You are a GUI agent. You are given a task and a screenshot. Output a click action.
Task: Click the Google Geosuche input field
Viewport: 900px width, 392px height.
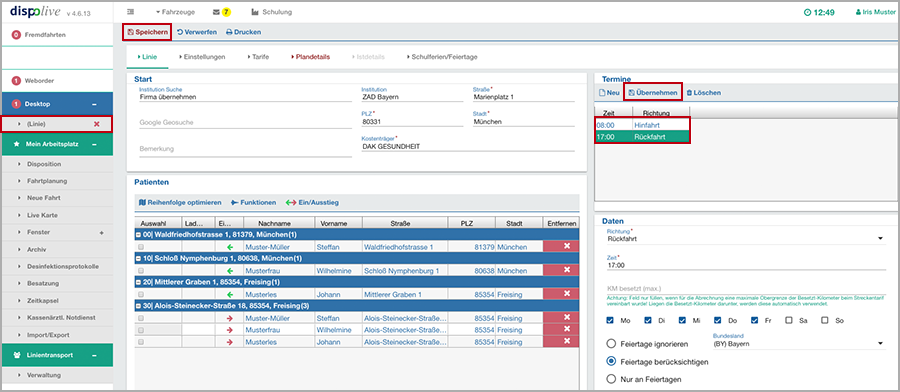245,123
